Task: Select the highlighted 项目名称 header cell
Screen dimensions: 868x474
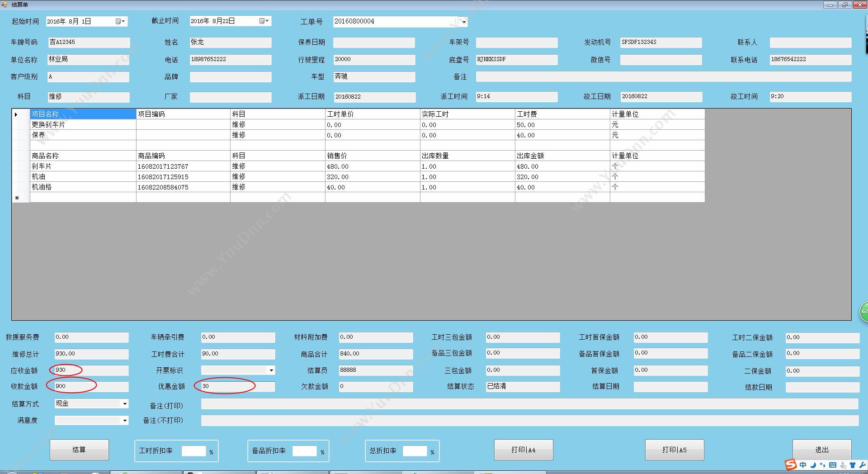Action: click(x=83, y=114)
